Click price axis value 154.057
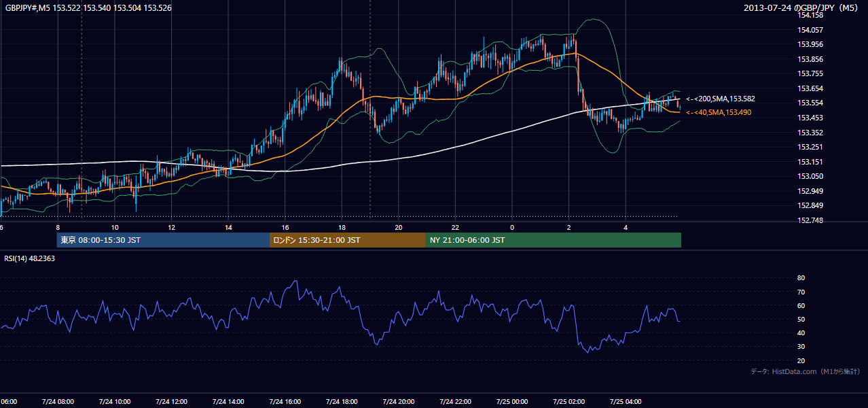Screen dimensions: 868x408 810,30
